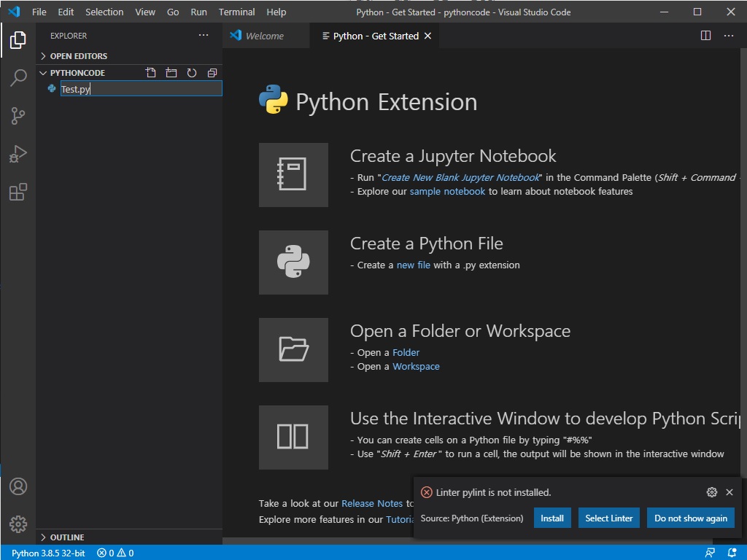Screen dimensions: 747x560
Task: Click the Interactive Window tile icon
Action: point(293,437)
